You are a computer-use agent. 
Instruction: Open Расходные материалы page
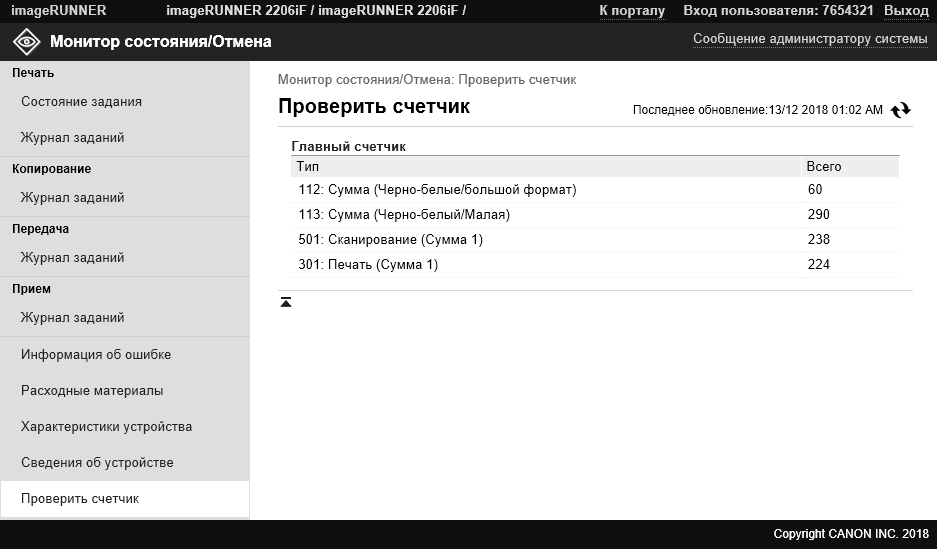point(92,391)
